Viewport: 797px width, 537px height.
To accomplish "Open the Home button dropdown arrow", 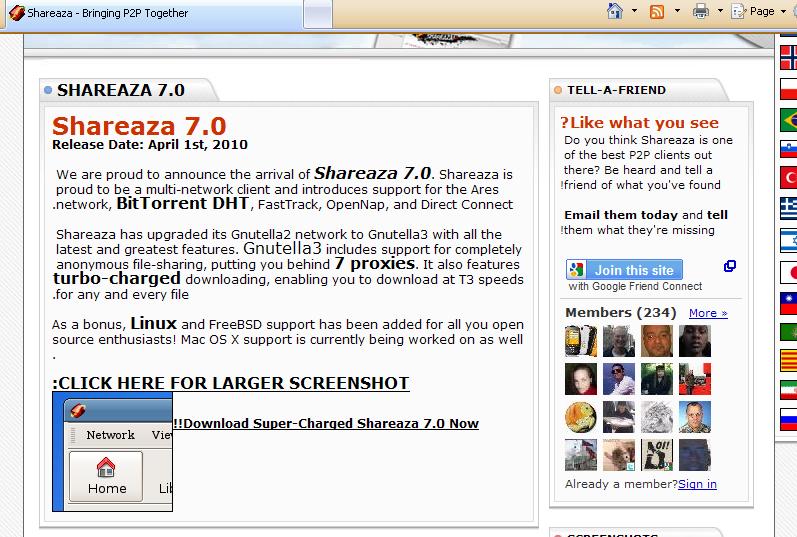I will (x=634, y=11).
